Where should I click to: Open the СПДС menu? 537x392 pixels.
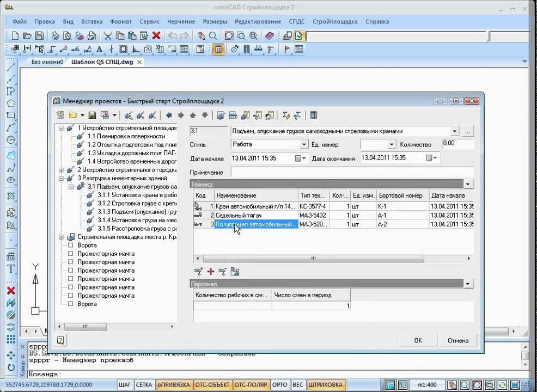click(x=297, y=22)
